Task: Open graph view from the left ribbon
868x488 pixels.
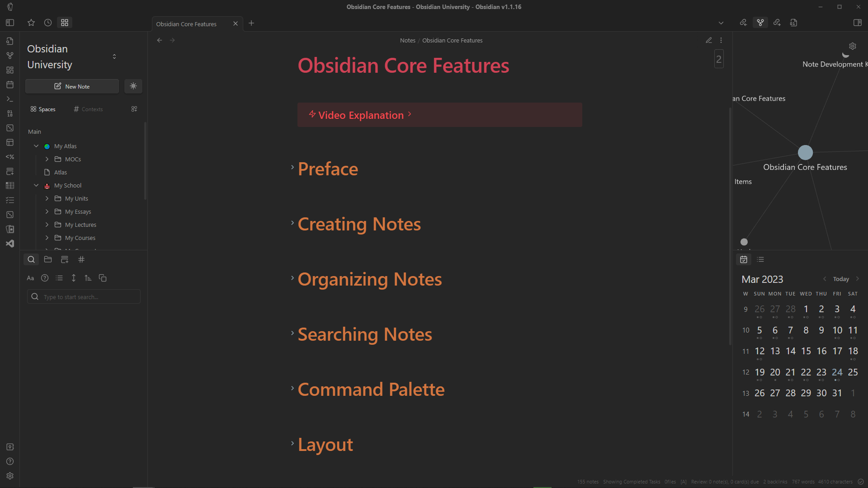Action: [x=10, y=55]
